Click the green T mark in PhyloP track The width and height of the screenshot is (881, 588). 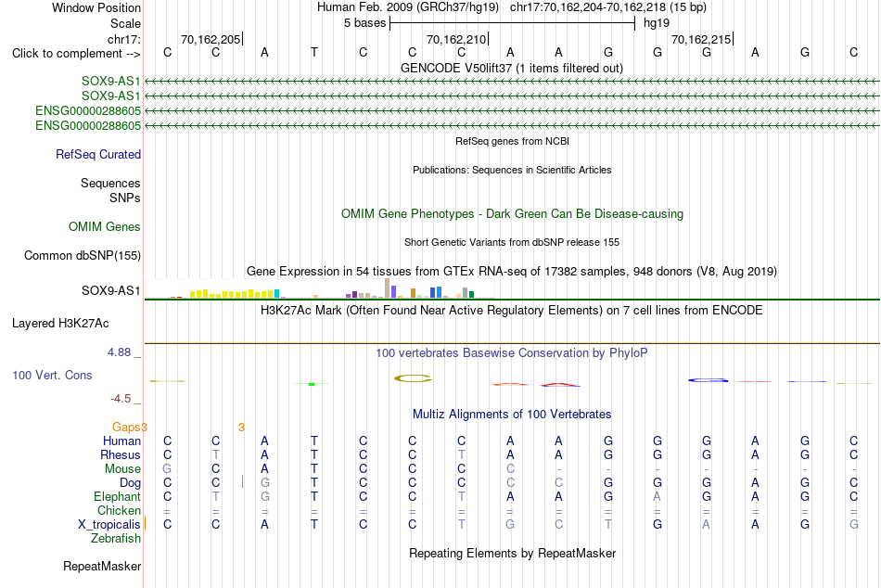312,384
